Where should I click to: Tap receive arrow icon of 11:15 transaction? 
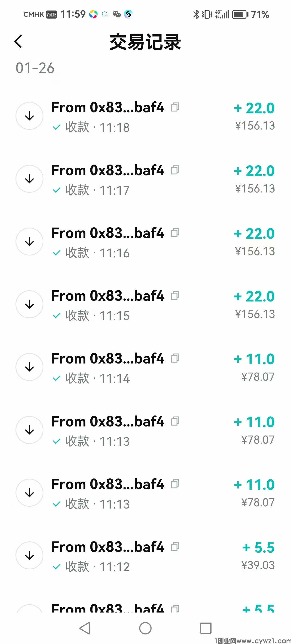(30, 304)
